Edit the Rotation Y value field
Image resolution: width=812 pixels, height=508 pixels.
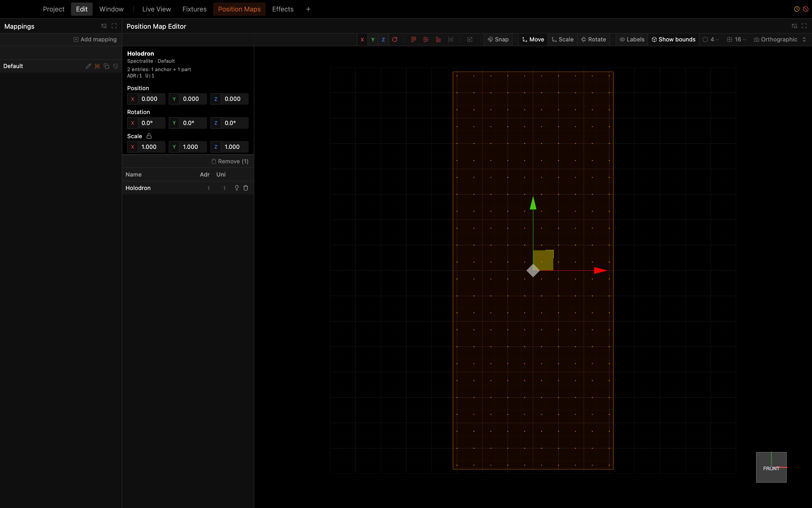click(188, 123)
